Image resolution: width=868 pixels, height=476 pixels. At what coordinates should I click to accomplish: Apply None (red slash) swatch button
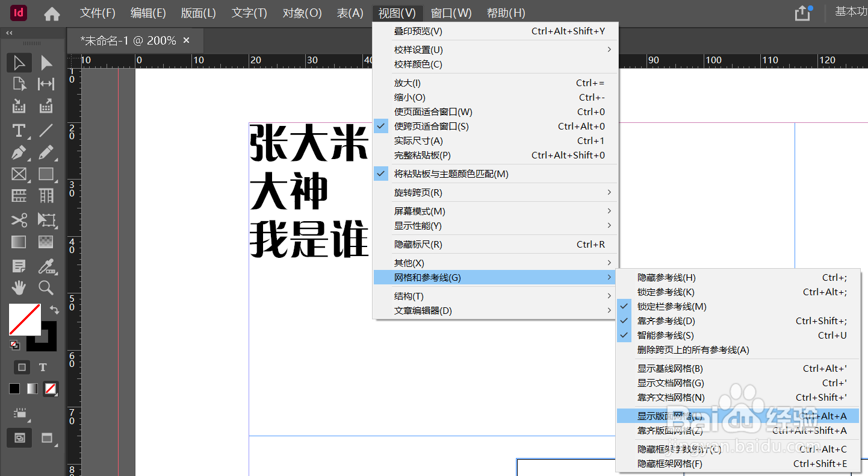point(51,389)
